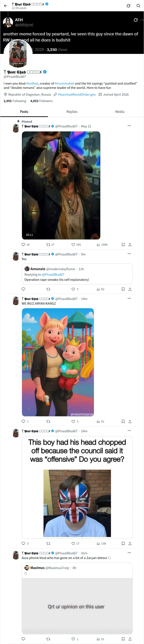The image size is (144, 644).
Task: Open the more options menu on the 'Yes' post
Action: pyautogui.click(x=129, y=254)
